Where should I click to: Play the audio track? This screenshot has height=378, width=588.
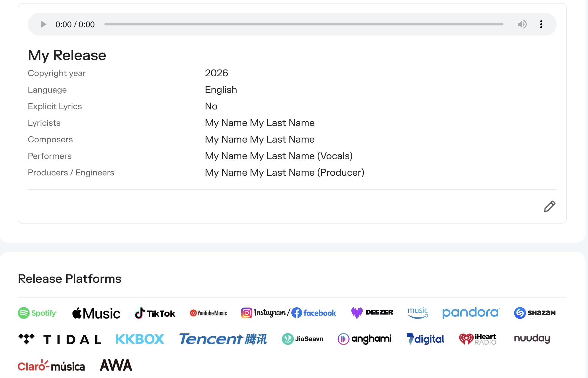(x=43, y=24)
